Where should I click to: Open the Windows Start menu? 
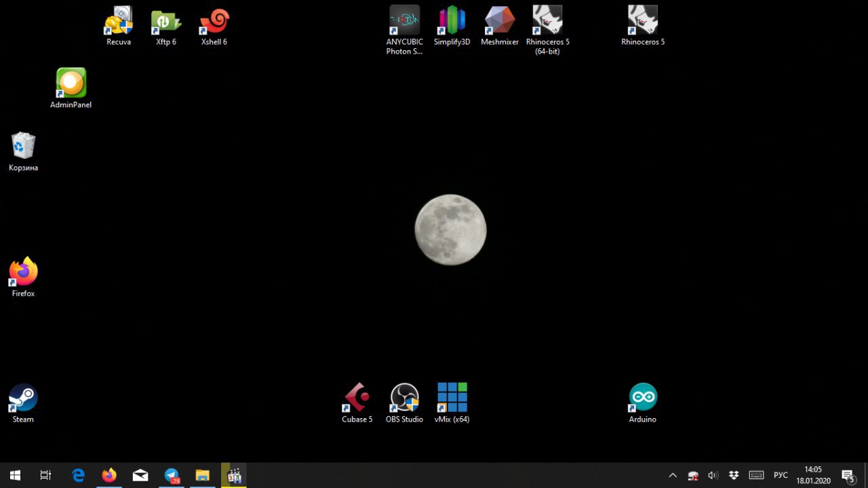pos(15,475)
